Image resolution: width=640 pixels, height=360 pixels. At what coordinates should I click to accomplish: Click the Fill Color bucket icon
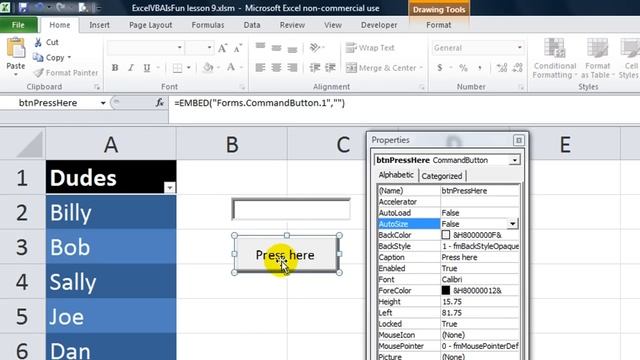(208, 67)
